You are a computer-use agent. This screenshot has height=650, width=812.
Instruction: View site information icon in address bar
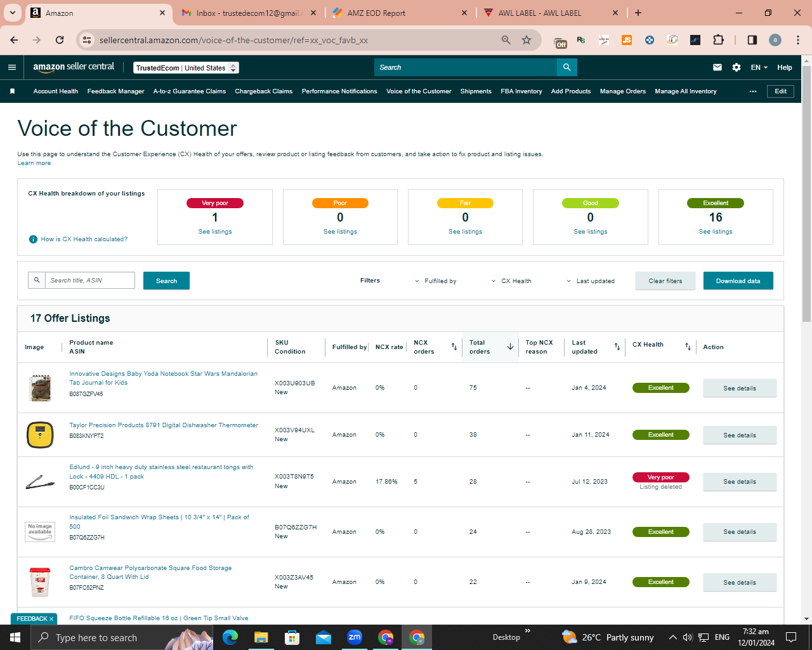click(87, 40)
